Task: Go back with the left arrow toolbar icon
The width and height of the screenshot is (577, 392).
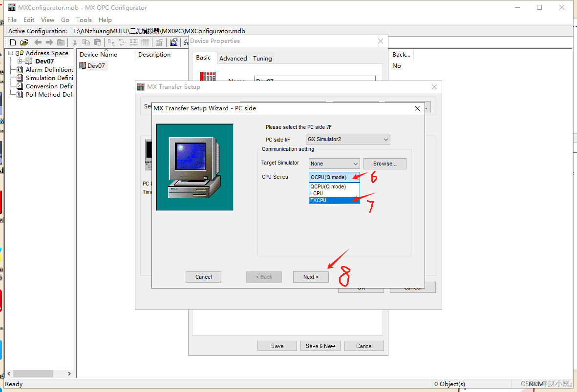Action: 38,42
